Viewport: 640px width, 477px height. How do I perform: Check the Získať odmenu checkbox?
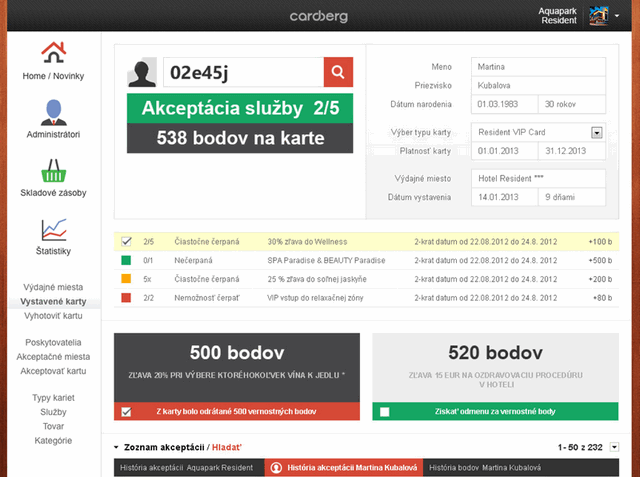(x=384, y=412)
